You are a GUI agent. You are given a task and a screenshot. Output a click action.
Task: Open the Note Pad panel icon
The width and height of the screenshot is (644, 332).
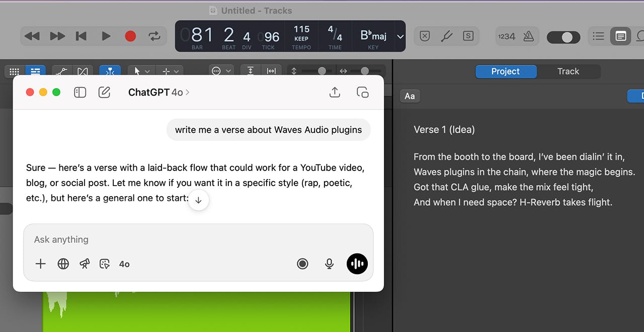tap(620, 36)
